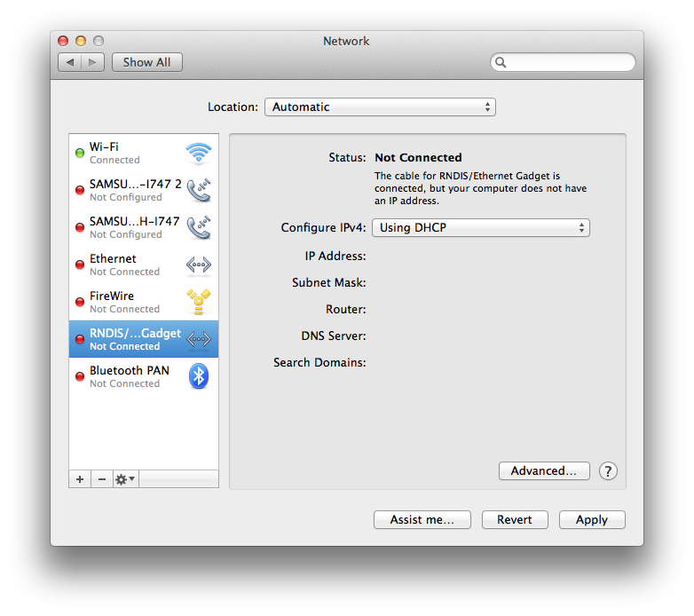Viewport: 694px width, 616px height.
Task: Open the Configure IPv4 Using DHCP dropdown
Action: click(481, 228)
